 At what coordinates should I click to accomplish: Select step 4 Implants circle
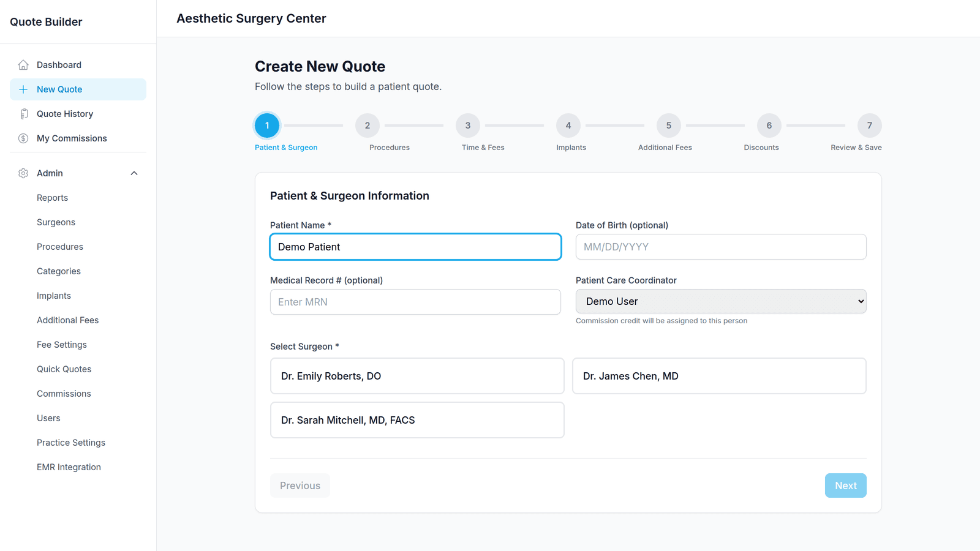568,126
